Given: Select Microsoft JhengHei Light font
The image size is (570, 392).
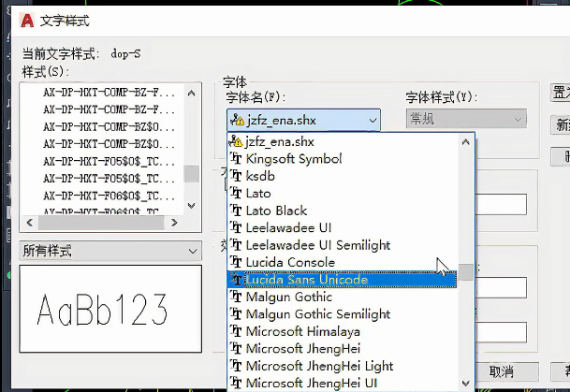Looking at the screenshot, I should tap(319, 366).
